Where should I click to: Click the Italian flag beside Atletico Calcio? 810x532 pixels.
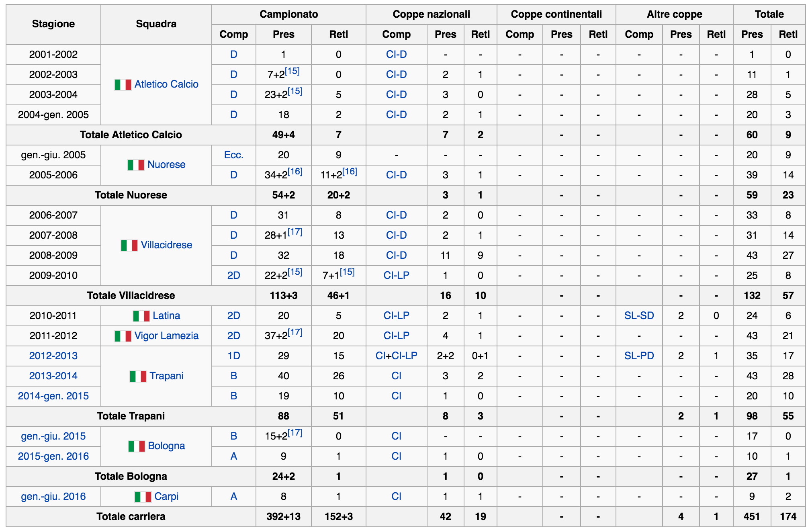[x=123, y=85]
